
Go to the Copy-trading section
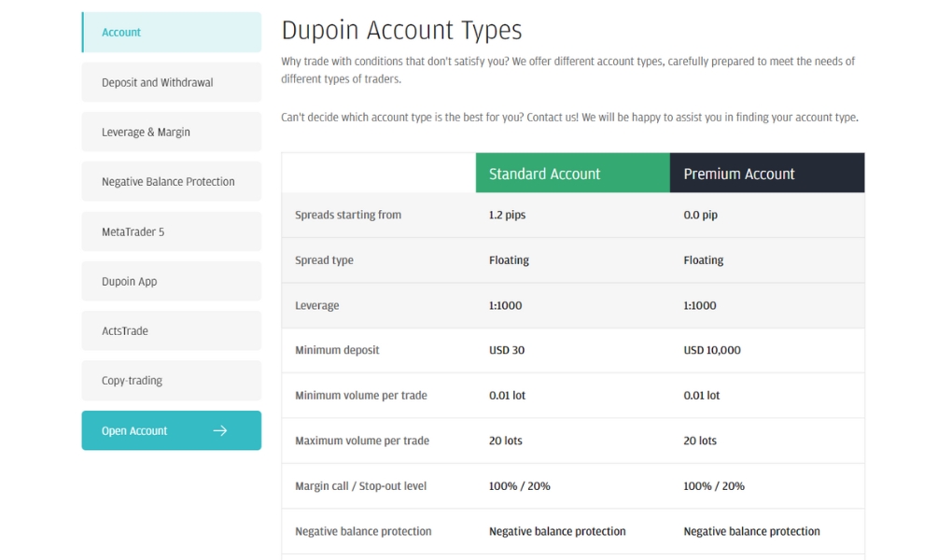tap(171, 381)
